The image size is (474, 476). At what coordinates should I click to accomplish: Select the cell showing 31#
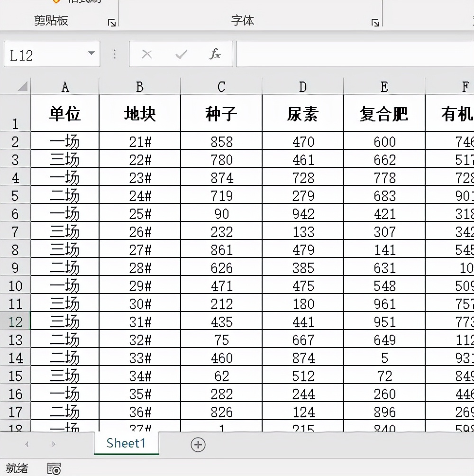point(140,321)
